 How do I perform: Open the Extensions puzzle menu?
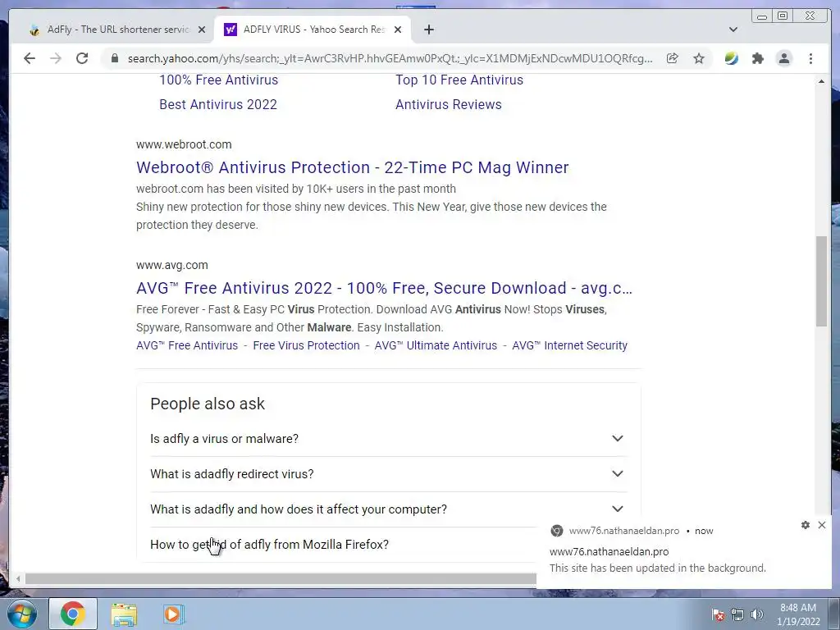point(757,58)
